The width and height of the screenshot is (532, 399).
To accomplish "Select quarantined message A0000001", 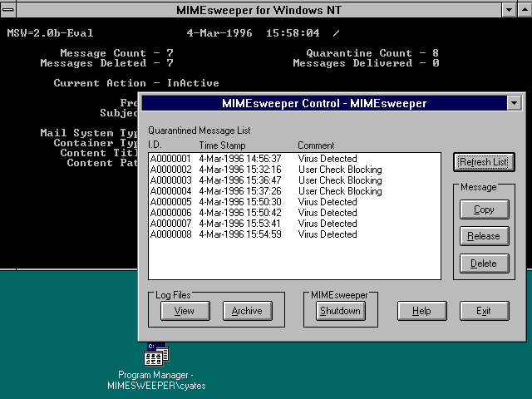I will tap(294, 159).
